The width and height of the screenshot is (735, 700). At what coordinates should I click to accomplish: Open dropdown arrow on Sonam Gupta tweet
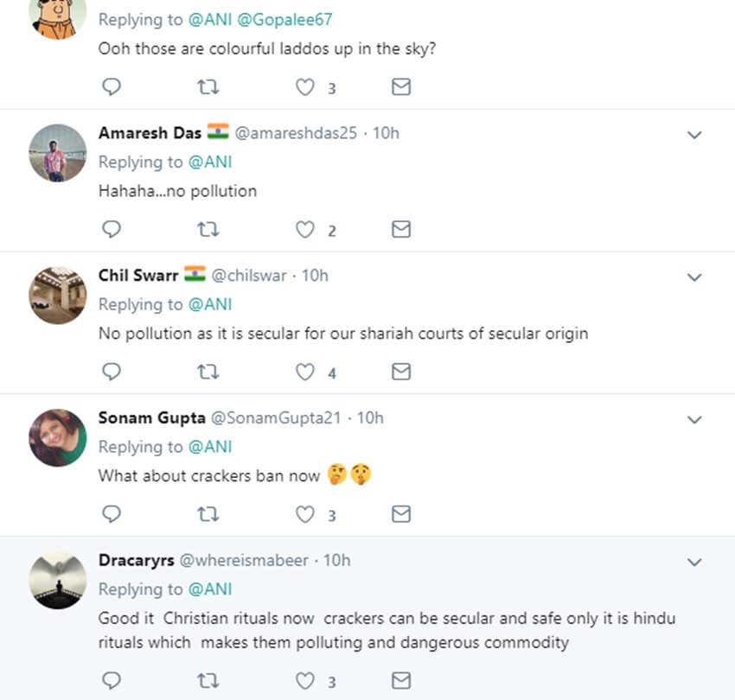693,420
